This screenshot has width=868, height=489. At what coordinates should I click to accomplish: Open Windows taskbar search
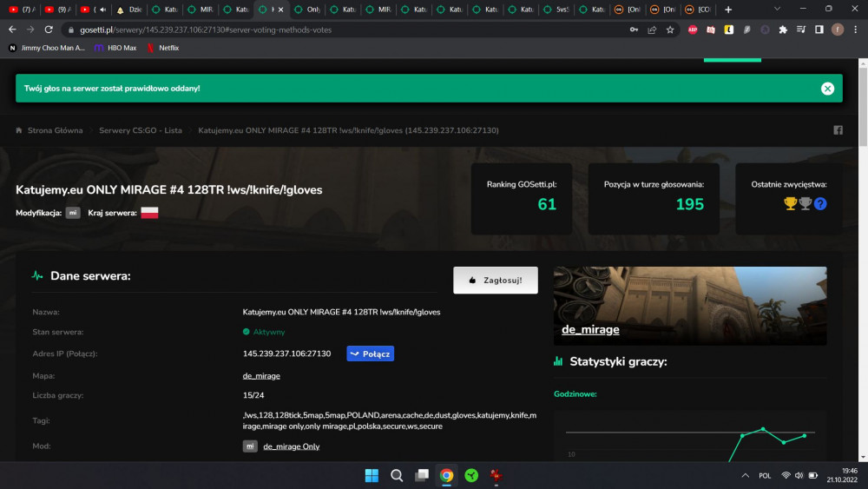tap(397, 475)
